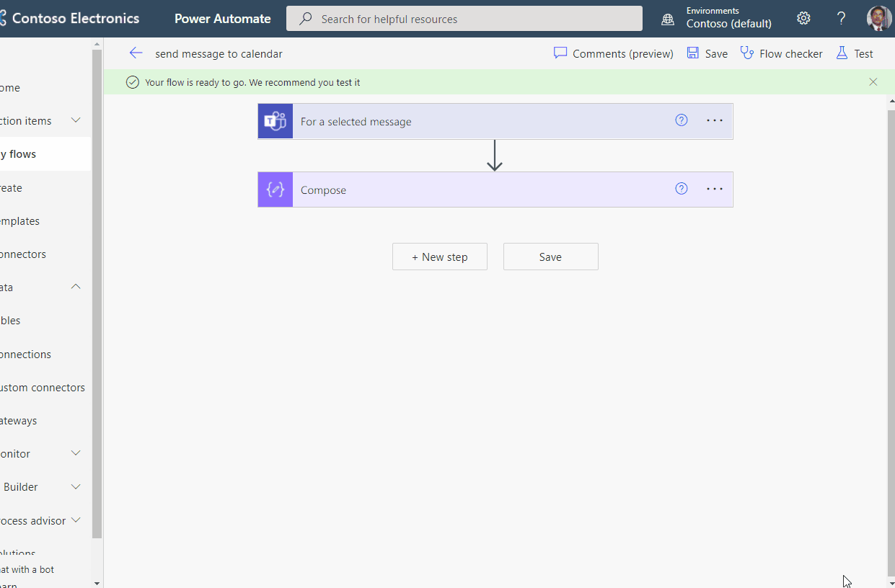
Task: Focus the search for helpful resources box
Action: (464, 19)
